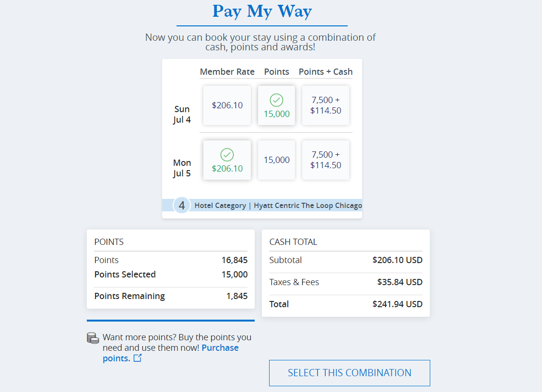Click the green checkmark on Sunday's Points option

pyautogui.click(x=277, y=100)
